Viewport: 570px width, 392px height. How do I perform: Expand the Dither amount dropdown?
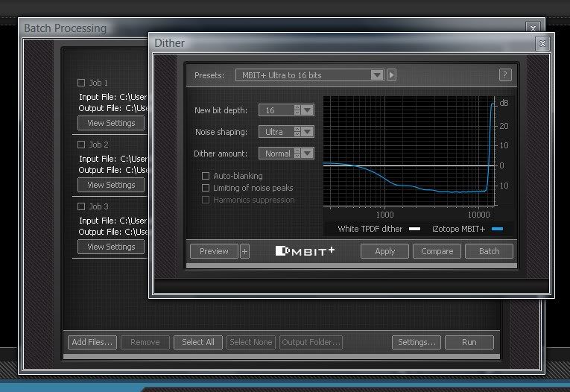(x=308, y=154)
